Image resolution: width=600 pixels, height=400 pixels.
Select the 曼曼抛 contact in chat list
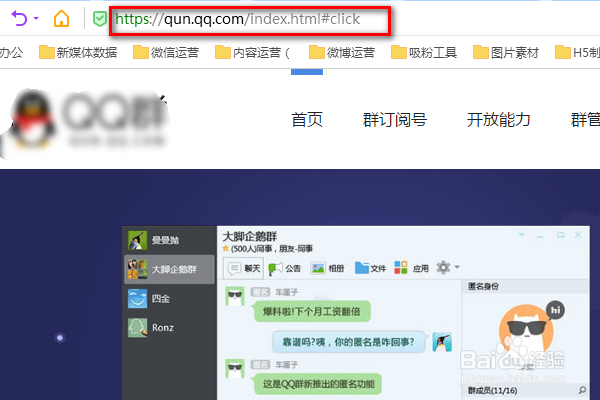tap(169, 240)
